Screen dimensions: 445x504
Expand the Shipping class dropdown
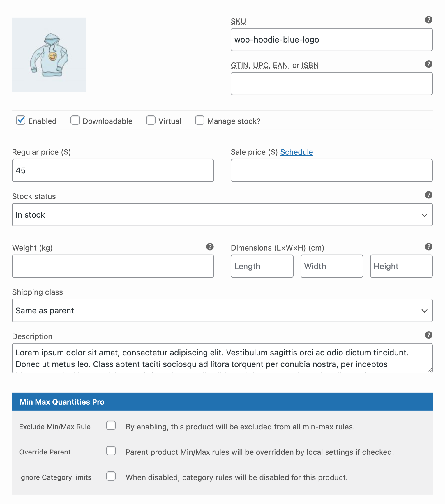(x=222, y=311)
